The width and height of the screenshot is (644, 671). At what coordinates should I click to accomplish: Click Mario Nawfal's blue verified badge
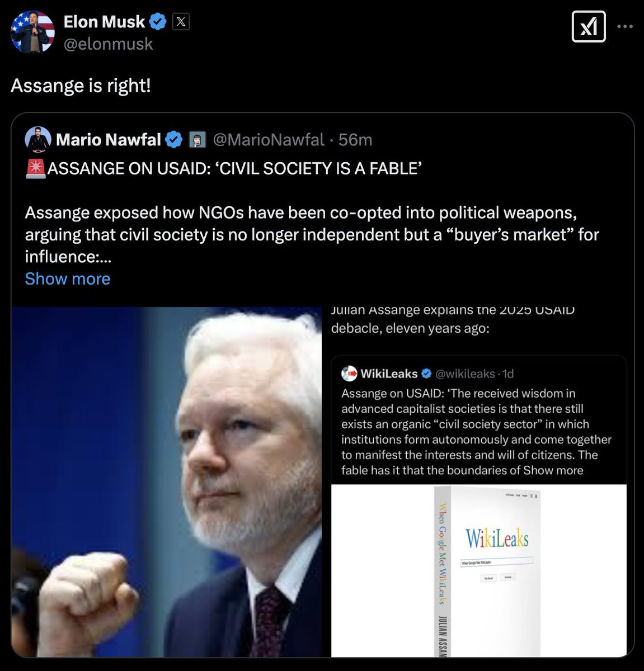coord(173,139)
